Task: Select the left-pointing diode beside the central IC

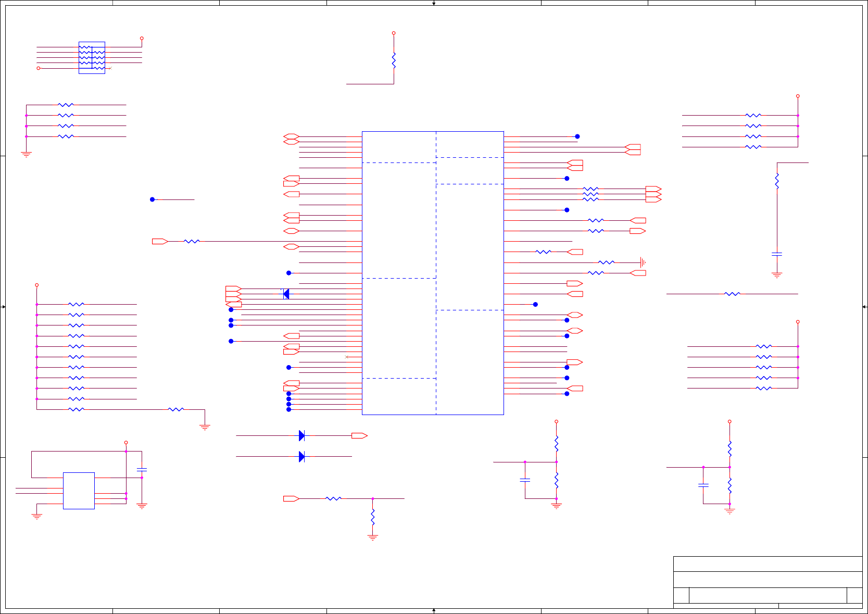Action: pos(286,294)
